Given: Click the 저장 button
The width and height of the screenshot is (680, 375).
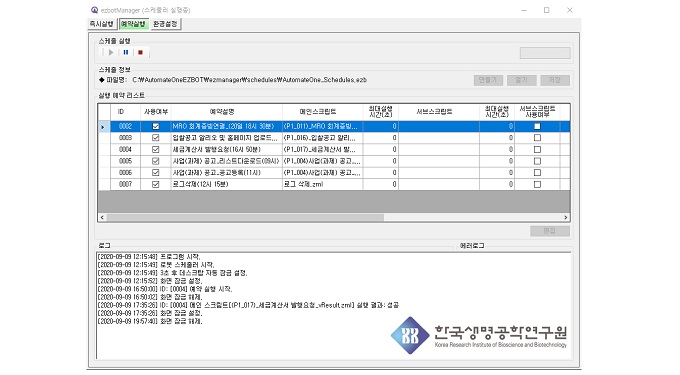Looking at the screenshot, I should (555, 80).
